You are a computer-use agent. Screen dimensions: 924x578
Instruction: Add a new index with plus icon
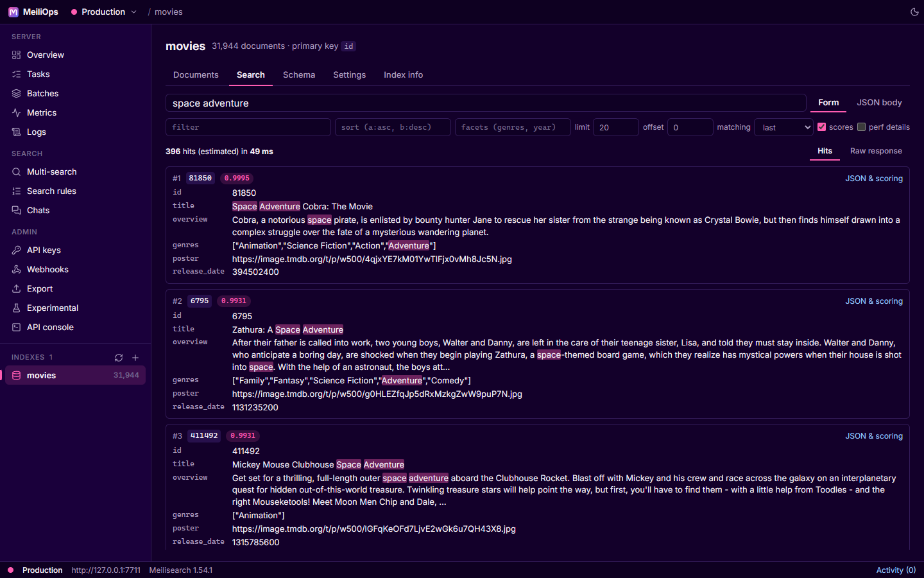(x=135, y=358)
